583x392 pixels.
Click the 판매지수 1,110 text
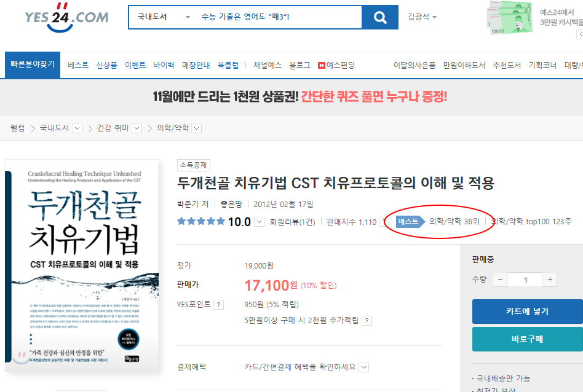coord(352,222)
